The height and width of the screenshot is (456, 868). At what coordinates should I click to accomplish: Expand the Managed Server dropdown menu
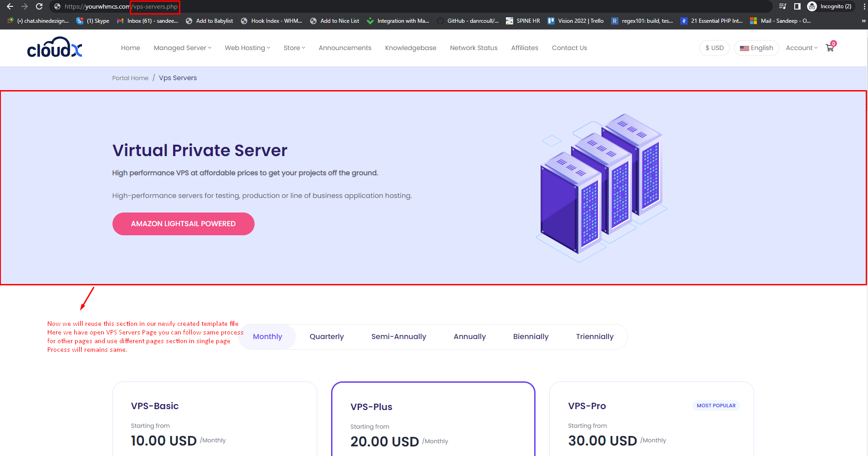click(x=182, y=48)
